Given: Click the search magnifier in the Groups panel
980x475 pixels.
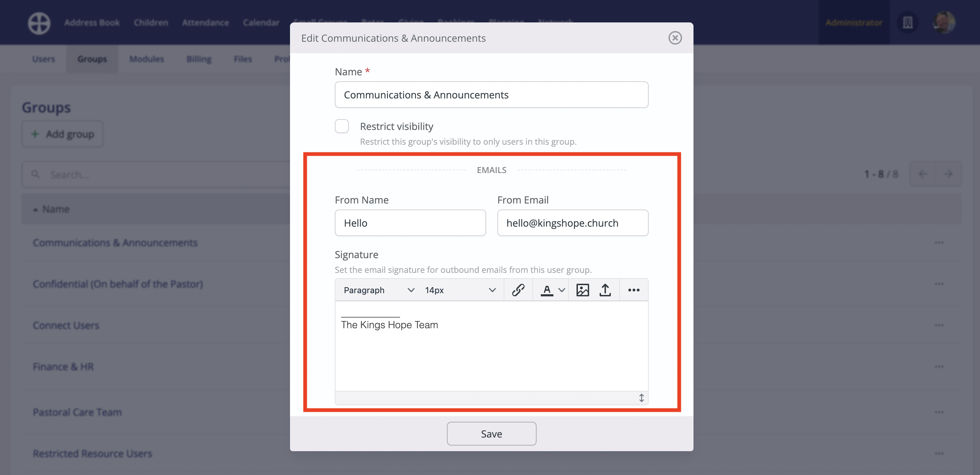Looking at the screenshot, I should click(36, 174).
